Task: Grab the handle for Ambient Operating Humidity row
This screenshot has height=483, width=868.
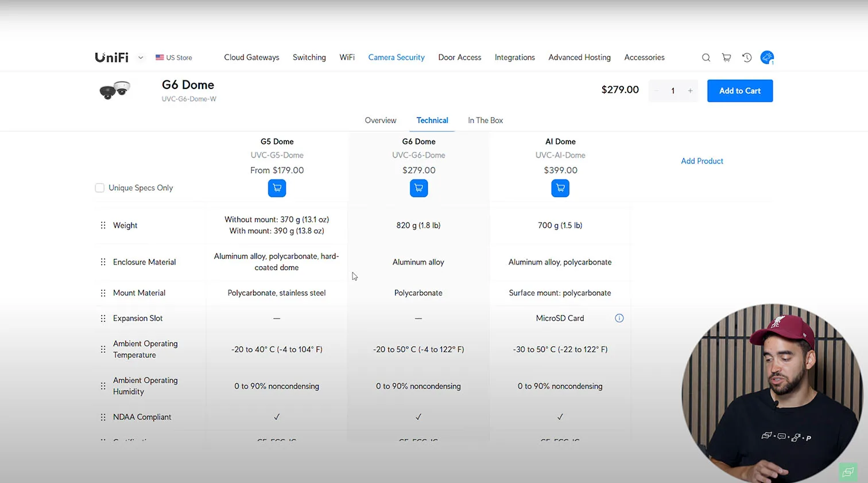Action: point(103,386)
